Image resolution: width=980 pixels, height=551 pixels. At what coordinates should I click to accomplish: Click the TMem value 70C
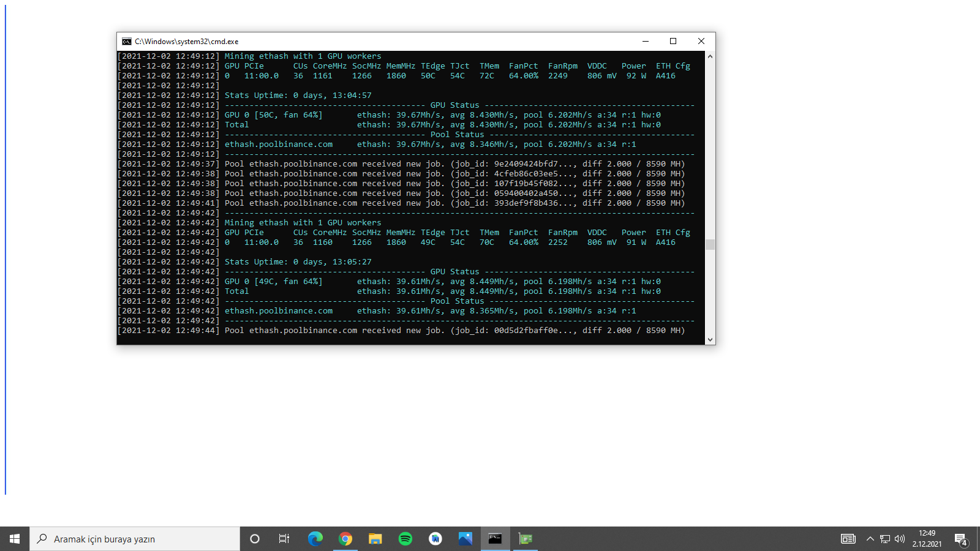pos(487,242)
